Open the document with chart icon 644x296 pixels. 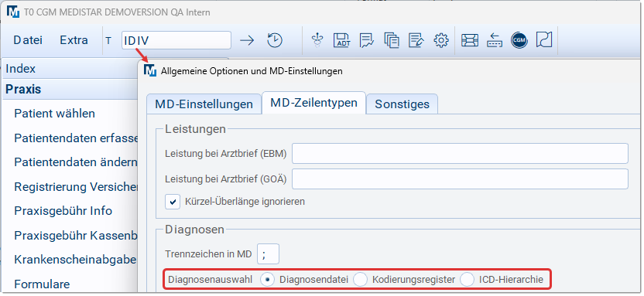[x=367, y=40]
